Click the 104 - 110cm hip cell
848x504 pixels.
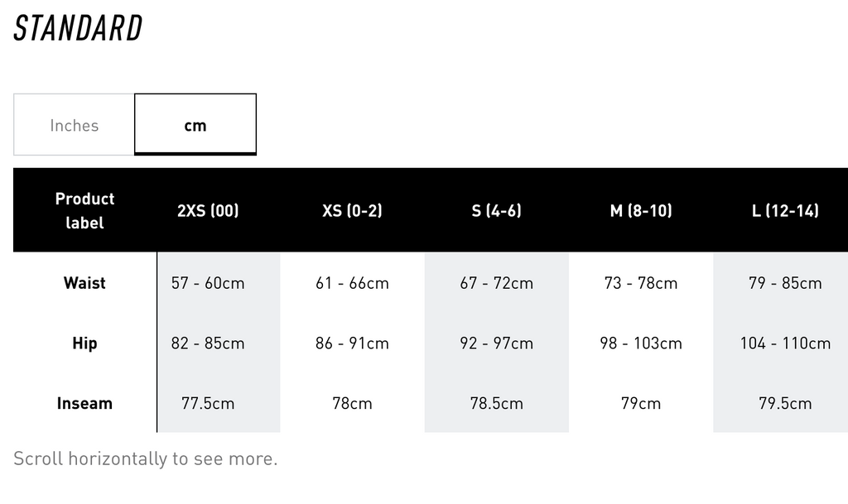pyautogui.click(x=784, y=343)
